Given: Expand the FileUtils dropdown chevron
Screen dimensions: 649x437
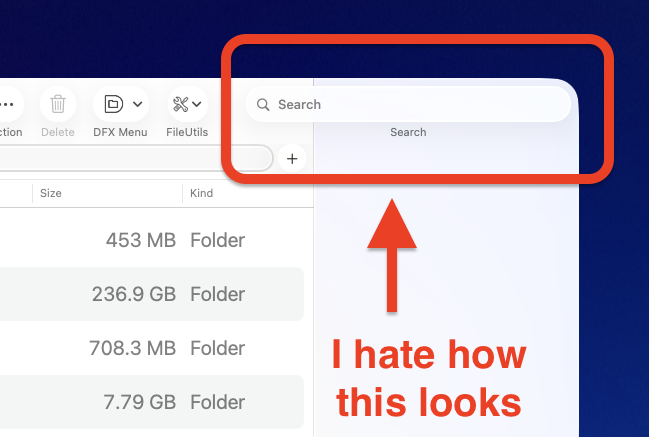Looking at the screenshot, I should (197, 104).
